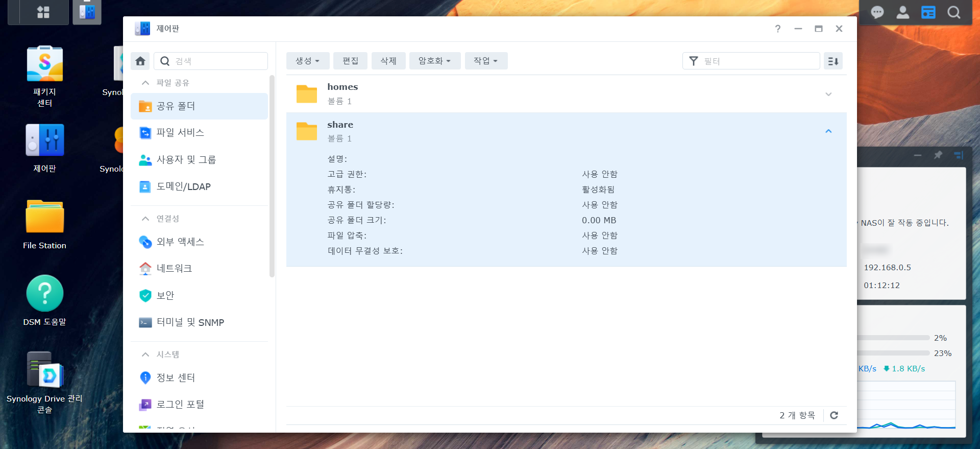Screen dimensions: 980x449
Task: Click the 편집 button
Action: (x=350, y=61)
